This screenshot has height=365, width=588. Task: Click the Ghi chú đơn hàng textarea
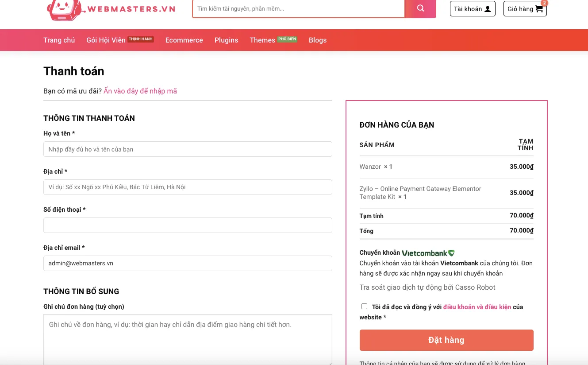click(188, 340)
